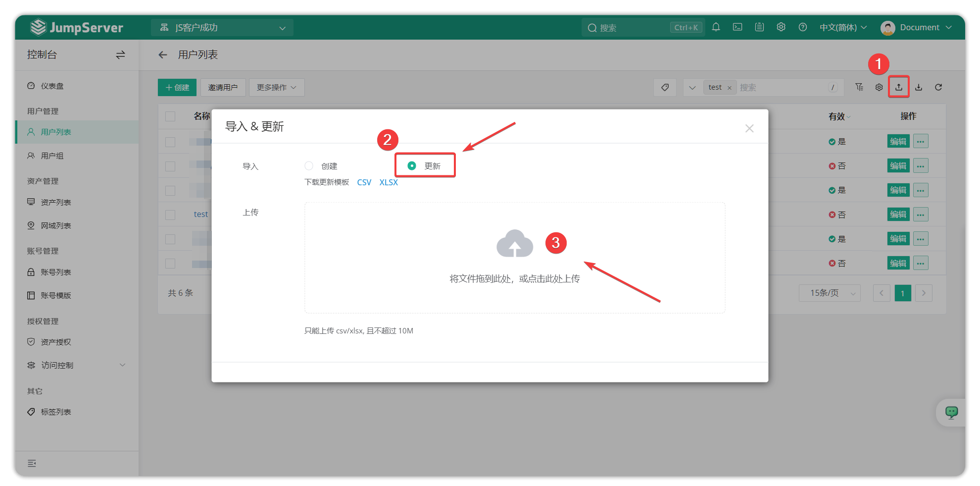Click the cloud upload icon area

[x=515, y=244]
